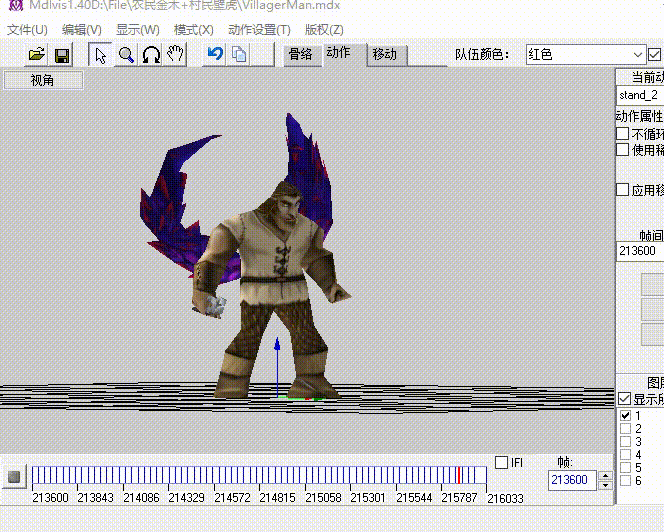Screen dimensions: 664x532
Task: Click the red marker on timeline
Action: 459,475
